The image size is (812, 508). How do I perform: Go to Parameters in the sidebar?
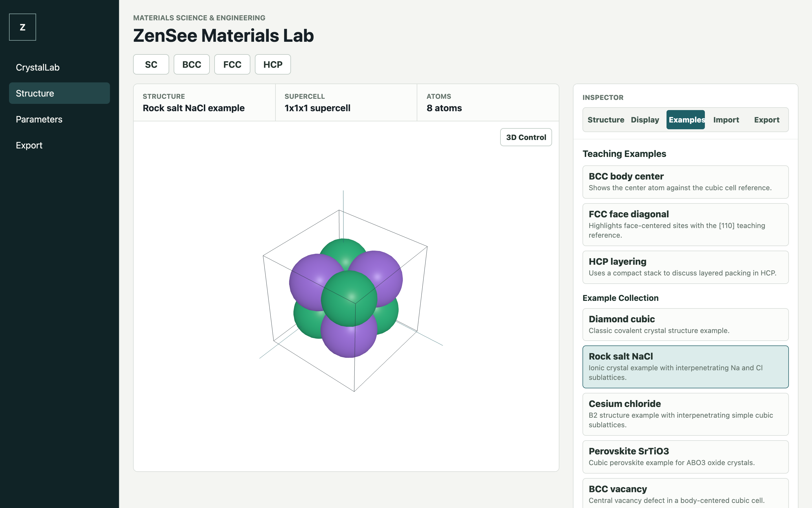(59, 119)
